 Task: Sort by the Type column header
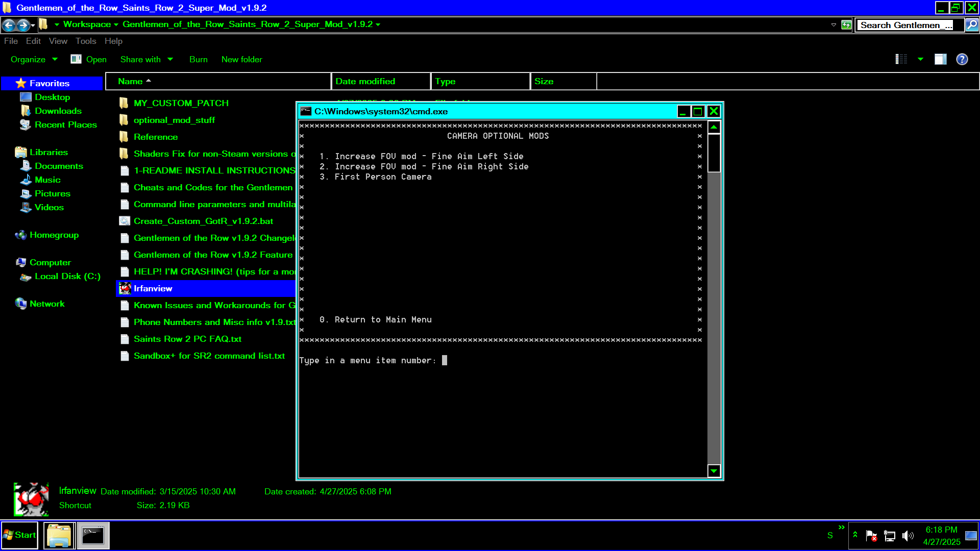coord(481,82)
